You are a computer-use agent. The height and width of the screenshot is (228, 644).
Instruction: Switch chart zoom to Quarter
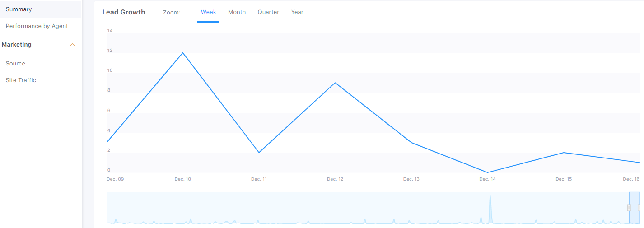click(x=268, y=12)
